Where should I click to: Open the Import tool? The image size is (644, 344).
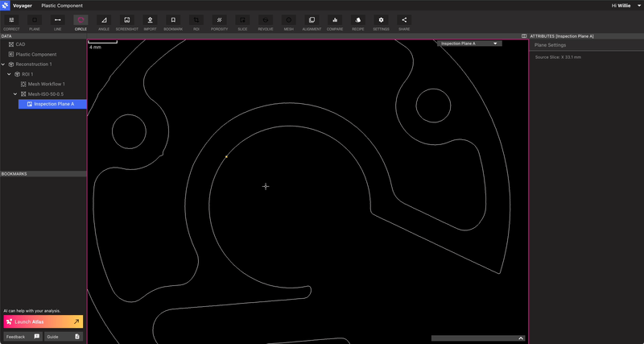click(x=150, y=23)
